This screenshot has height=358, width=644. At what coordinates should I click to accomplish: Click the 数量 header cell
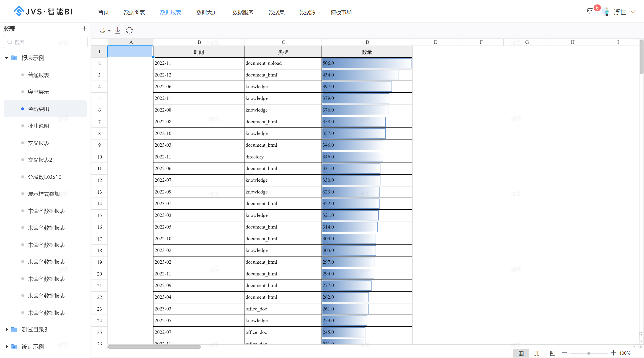[367, 52]
